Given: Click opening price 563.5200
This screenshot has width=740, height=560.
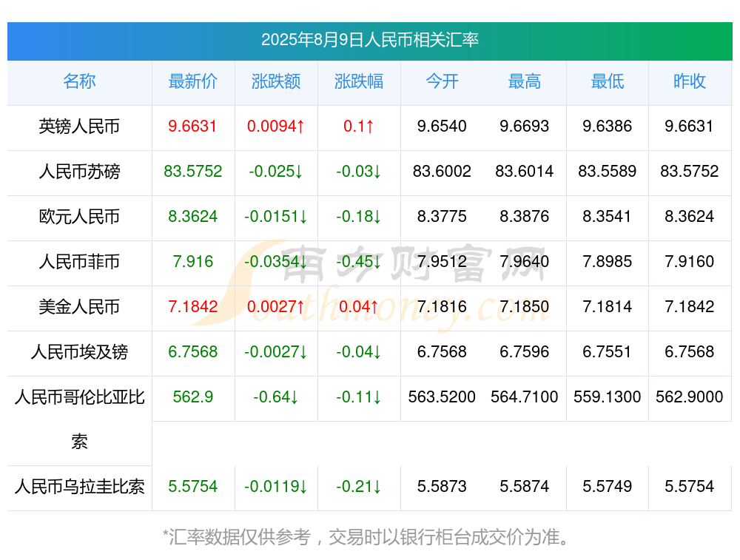Looking at the screenshot, I should click(x=442, y=397).
